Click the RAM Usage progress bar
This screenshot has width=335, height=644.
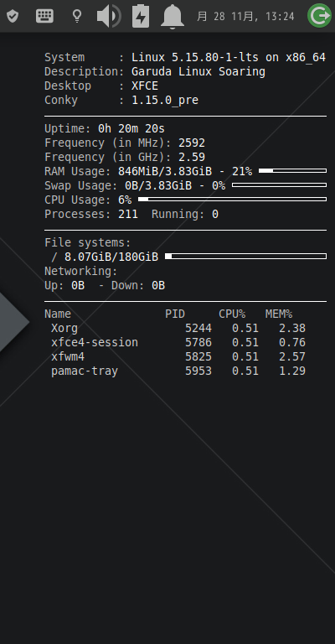[x=293, y=170]
